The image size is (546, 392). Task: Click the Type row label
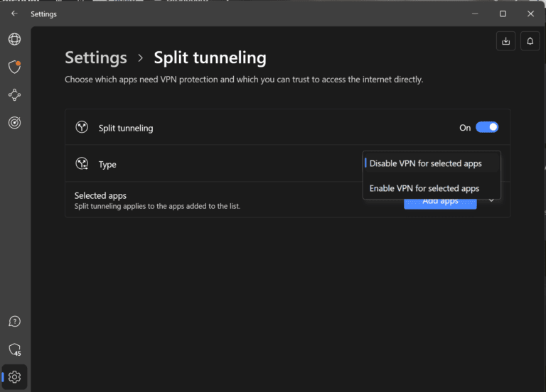(107, 165)
